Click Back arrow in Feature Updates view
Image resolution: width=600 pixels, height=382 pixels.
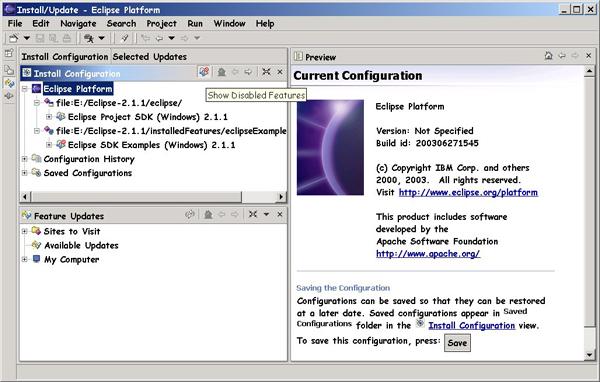222,214
